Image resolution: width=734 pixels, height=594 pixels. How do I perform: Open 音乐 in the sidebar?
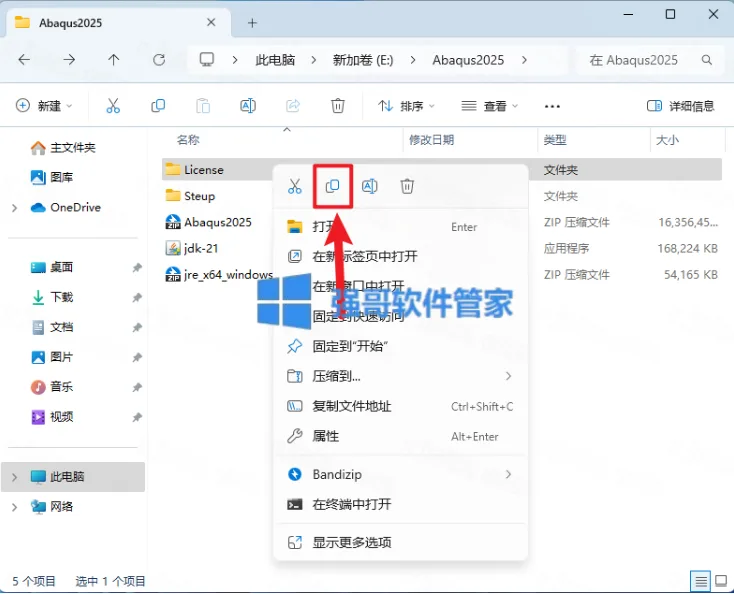(x=52, y=387)
